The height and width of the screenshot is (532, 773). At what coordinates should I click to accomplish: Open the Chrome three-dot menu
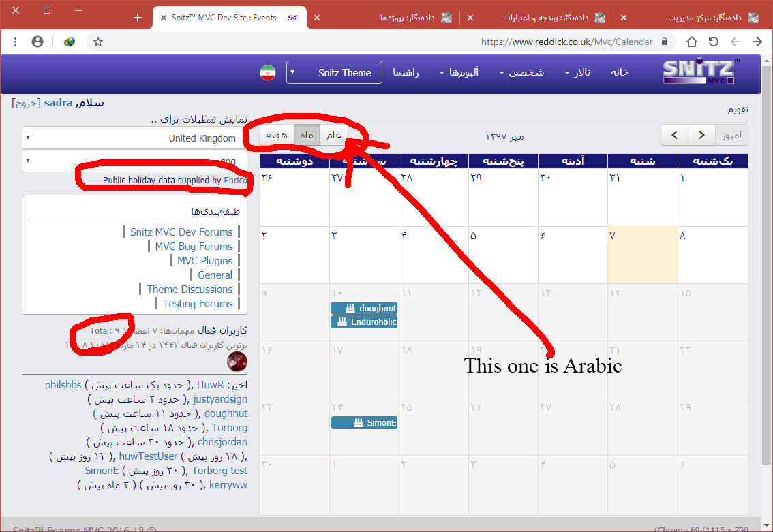(15, 42)
